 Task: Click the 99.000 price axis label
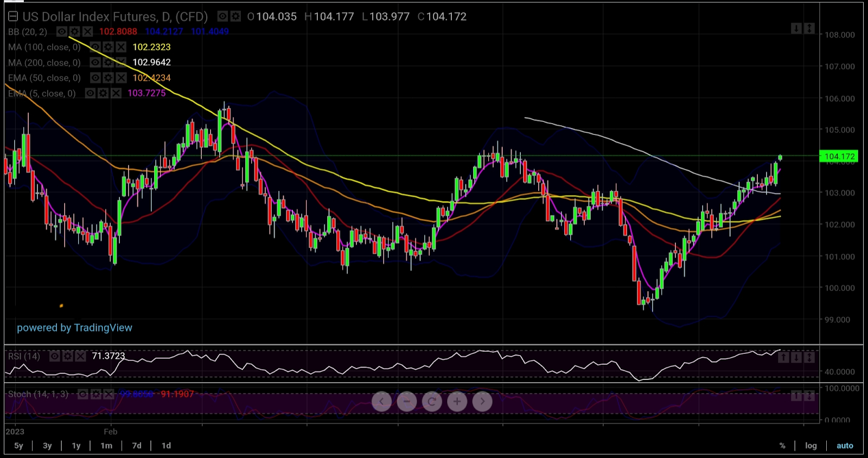click(838, 320)
